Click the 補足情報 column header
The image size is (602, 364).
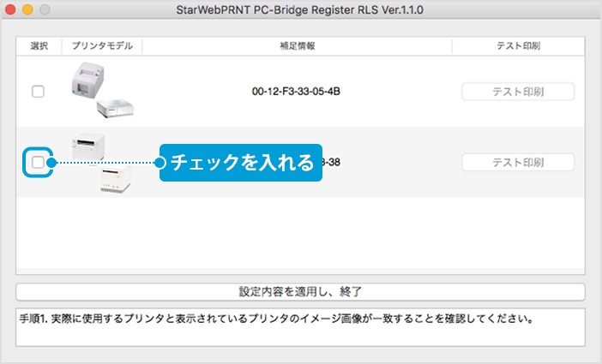coord(298,46)
